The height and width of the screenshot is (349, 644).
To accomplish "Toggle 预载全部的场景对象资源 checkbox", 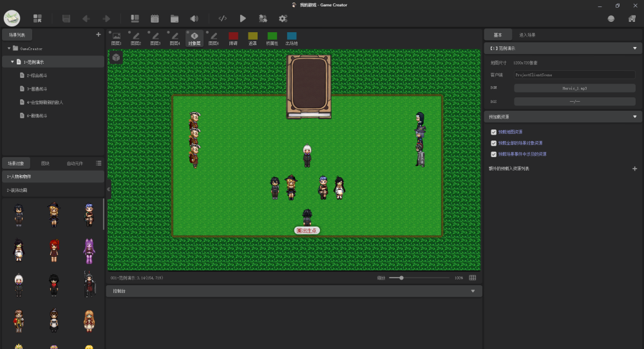I will 493,143.
